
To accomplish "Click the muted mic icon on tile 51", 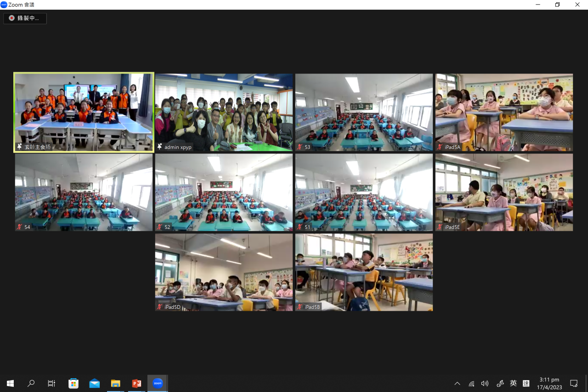I will tap(300, 227).
